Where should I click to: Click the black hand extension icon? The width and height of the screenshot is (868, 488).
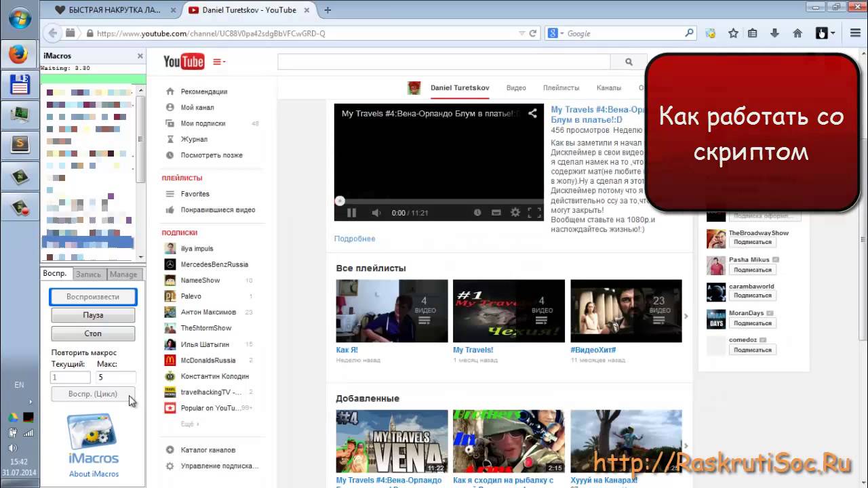click(x=821, y=33)
